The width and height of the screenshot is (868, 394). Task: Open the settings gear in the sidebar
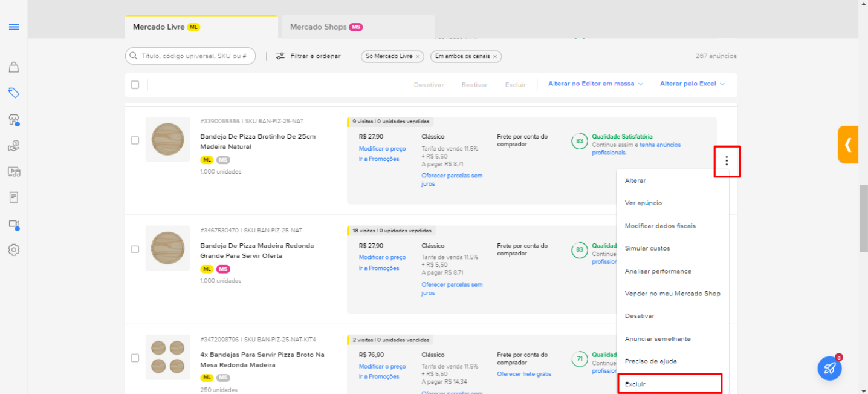click(x=14, y=249)
